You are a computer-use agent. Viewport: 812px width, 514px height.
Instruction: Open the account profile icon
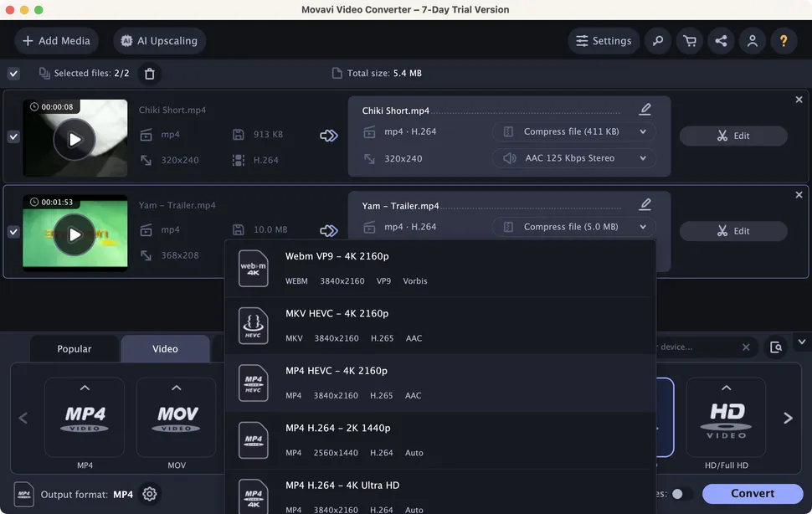pos(752,40)
